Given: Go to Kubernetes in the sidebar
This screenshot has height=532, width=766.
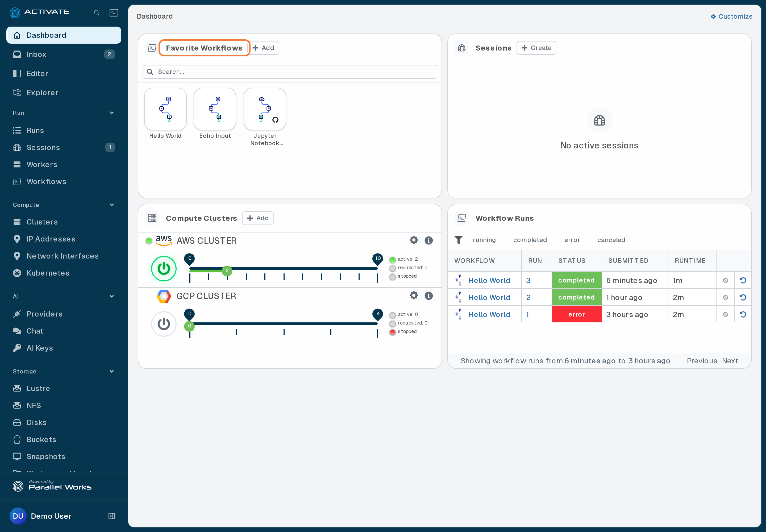Looking at the screenshot, I should 64,273.
